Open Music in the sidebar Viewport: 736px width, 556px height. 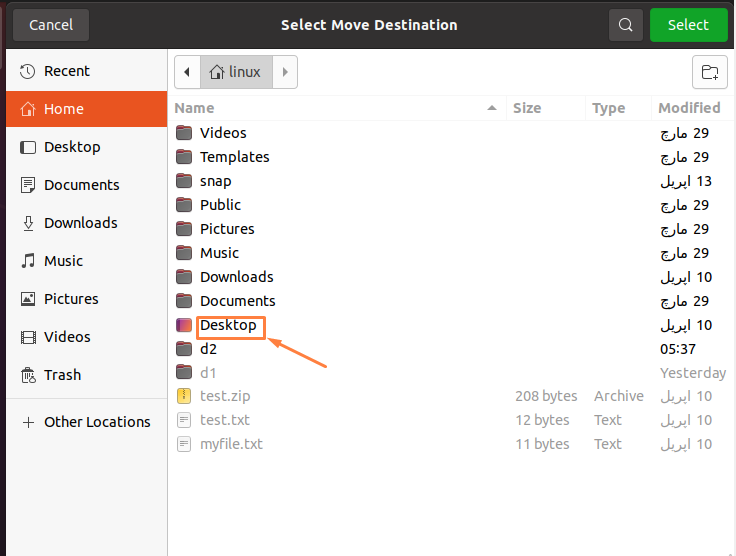[87, 261]
